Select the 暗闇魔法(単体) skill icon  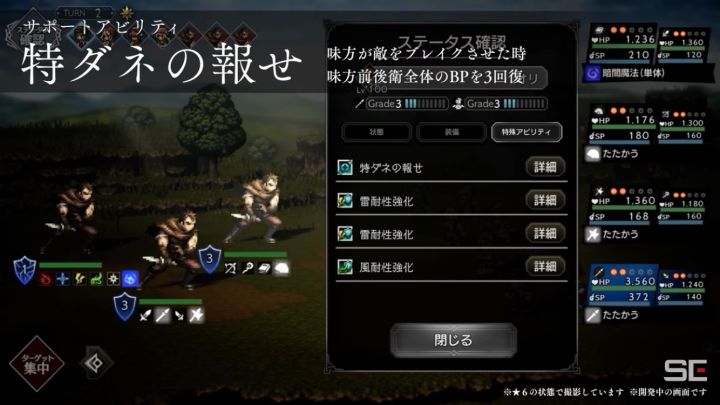click(x=593, y=73)
